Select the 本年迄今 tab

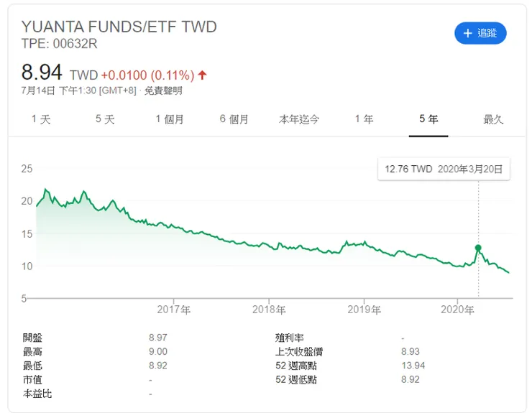click(299, 119)
